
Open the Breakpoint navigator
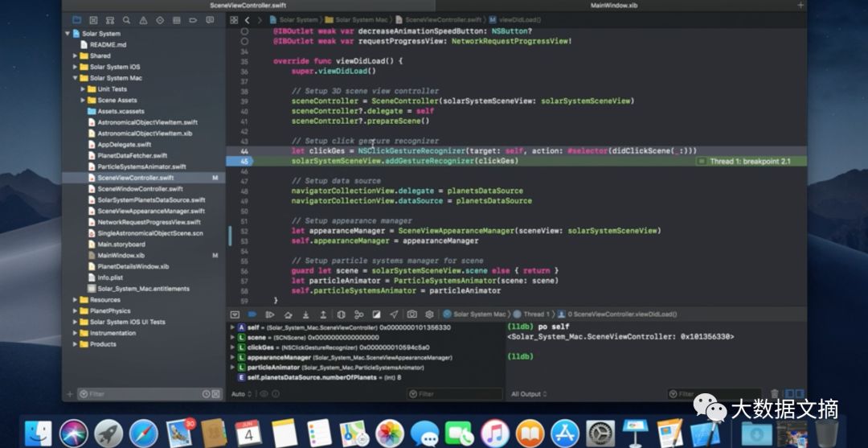click(193, 20)
